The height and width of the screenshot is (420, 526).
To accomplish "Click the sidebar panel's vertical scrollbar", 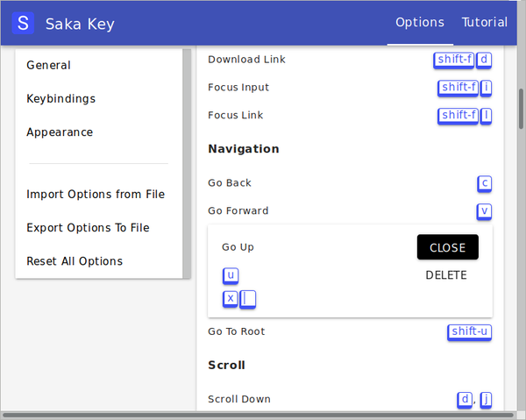I will [x=187, y=164].
